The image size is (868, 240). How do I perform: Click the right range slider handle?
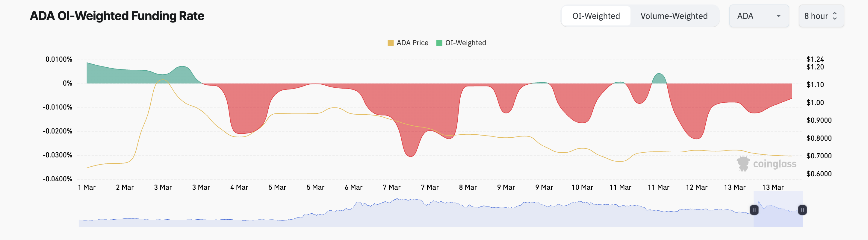click(x=802, y=210)
